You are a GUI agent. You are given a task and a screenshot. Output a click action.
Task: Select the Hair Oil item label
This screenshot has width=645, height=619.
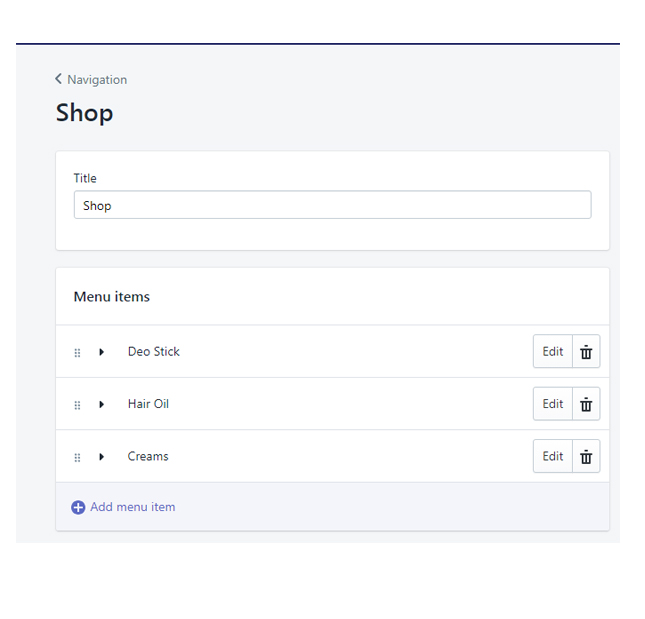pyautogui.click(x=148, y=404)
